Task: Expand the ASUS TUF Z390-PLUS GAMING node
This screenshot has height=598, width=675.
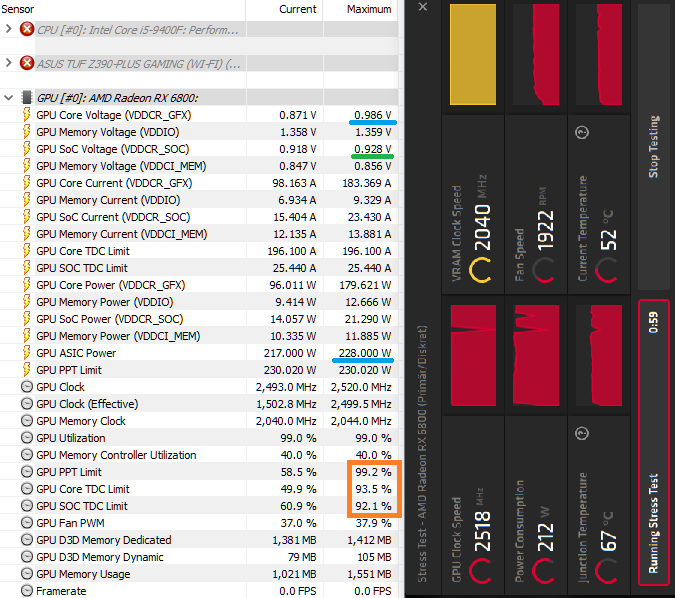Action: pyautogui.click(x=8, y=63)
